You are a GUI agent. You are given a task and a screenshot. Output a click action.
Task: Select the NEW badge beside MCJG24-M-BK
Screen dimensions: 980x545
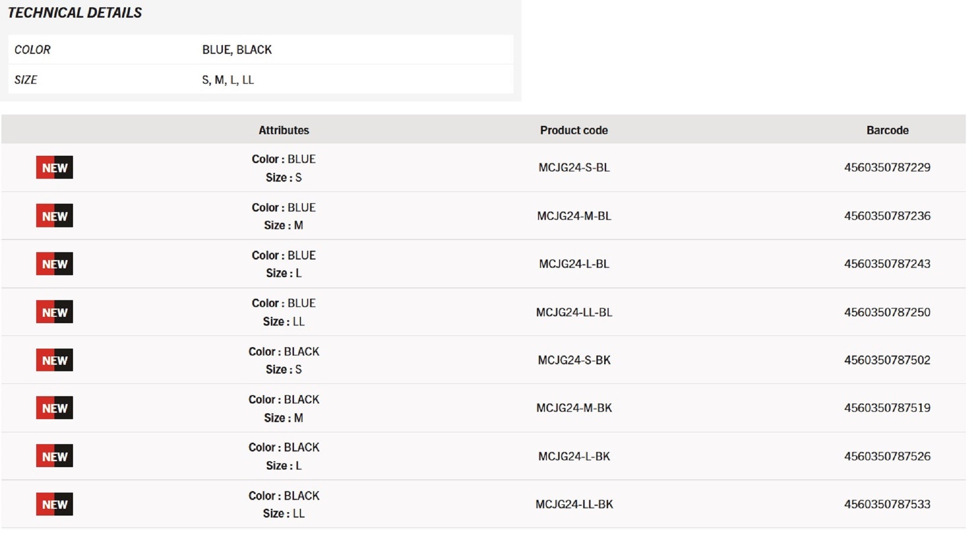click(54, 408)
